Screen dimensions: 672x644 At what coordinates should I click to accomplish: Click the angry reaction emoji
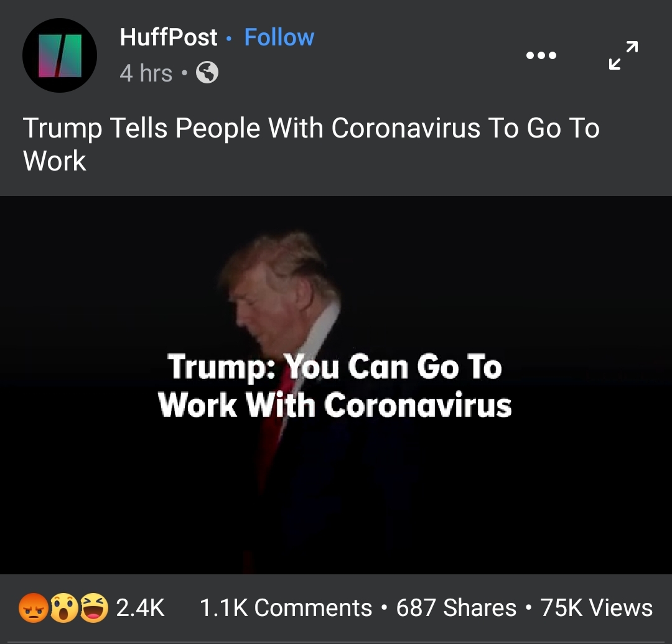coord(33,607)
